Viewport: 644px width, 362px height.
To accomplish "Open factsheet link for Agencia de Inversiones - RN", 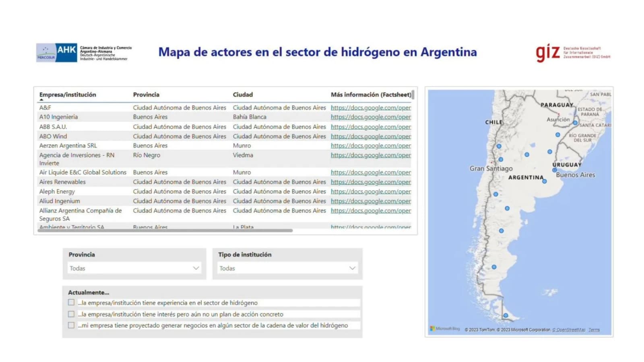I will click(371, 155).
